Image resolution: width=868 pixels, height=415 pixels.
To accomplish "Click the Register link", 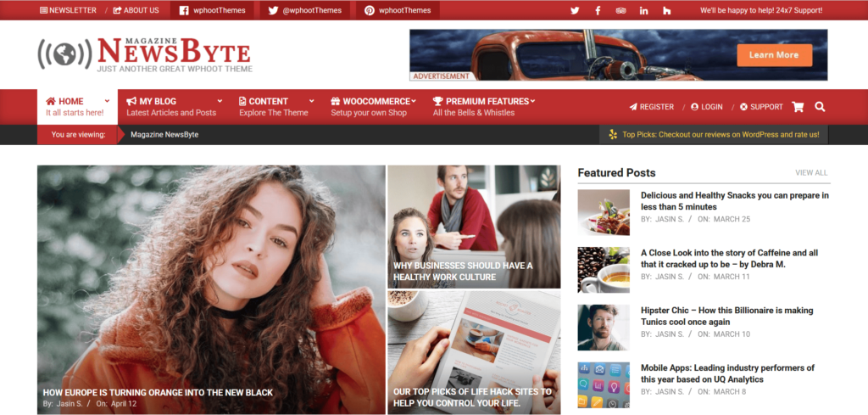I will pyautogui.click(x=652, y=107).
